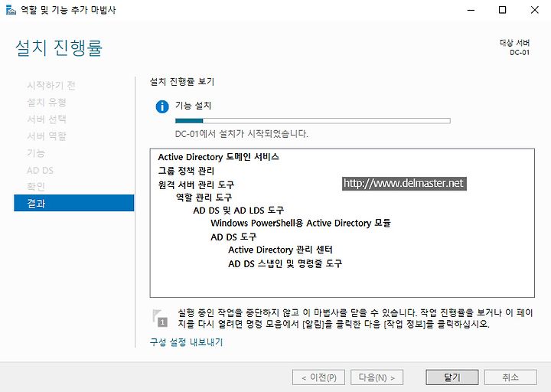The width and height of the screenshot is (551, 392).
Task: Click the wizard app icon in title bar
Action: (11, 9)
